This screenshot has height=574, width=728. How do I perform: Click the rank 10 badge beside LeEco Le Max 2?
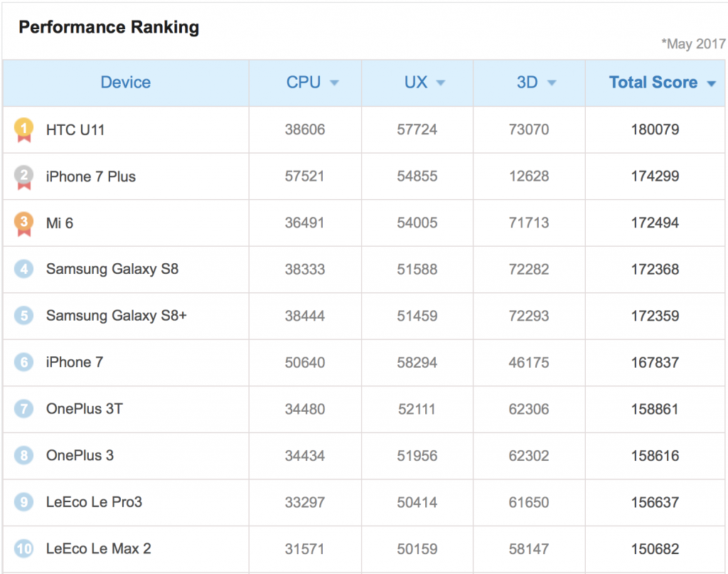coord(23,549)
